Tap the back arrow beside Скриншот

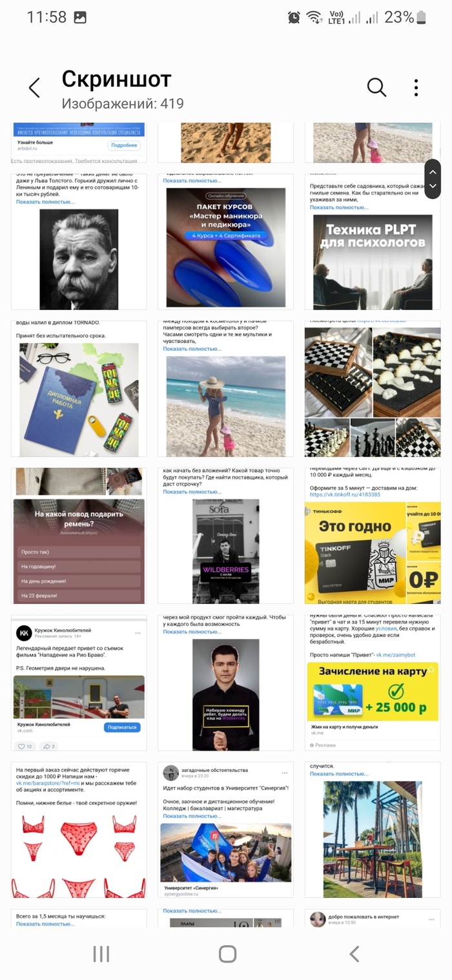pos(34,88)
